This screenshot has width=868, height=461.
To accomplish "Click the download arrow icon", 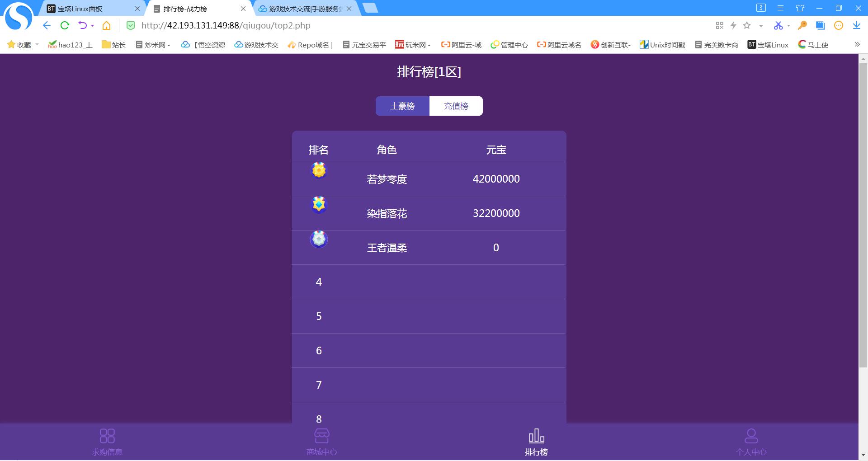I will [x=856, y=26].
